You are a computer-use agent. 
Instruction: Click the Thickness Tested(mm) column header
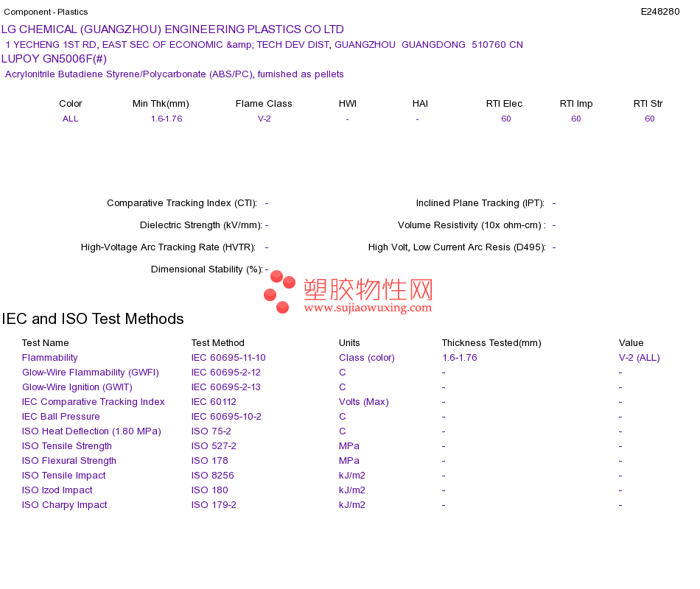(x=491, y=343)
